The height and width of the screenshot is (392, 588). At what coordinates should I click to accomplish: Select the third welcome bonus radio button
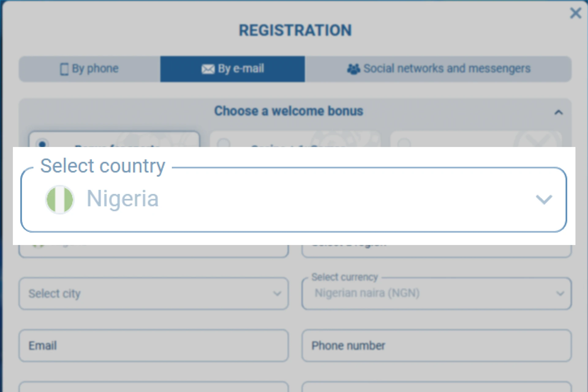(404, 143)
